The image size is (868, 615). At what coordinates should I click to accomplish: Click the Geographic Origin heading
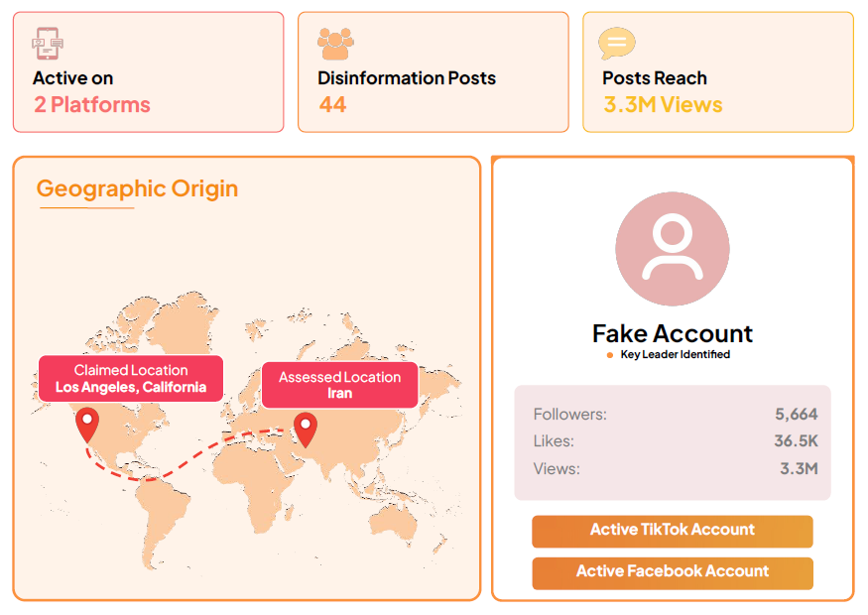point(137,188)
